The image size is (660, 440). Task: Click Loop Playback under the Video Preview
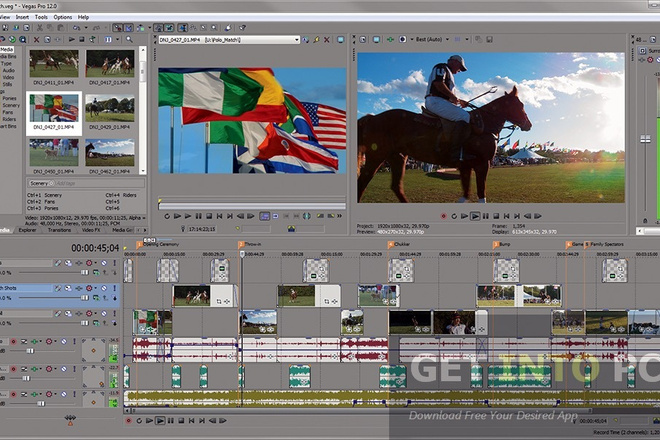pos(454,216)
